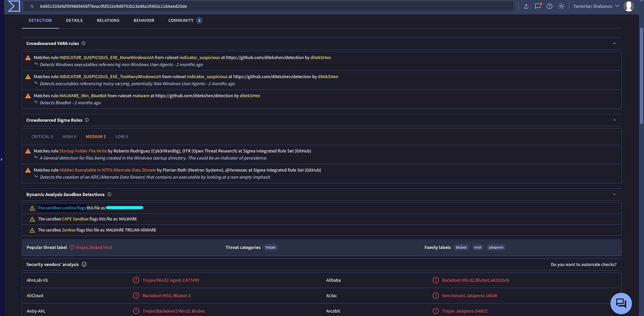Open the VirusTotal home logo

tap(14, 6)
